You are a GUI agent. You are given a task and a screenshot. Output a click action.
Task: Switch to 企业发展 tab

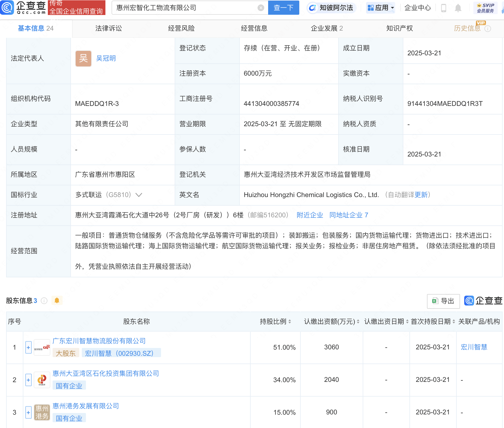327,28
